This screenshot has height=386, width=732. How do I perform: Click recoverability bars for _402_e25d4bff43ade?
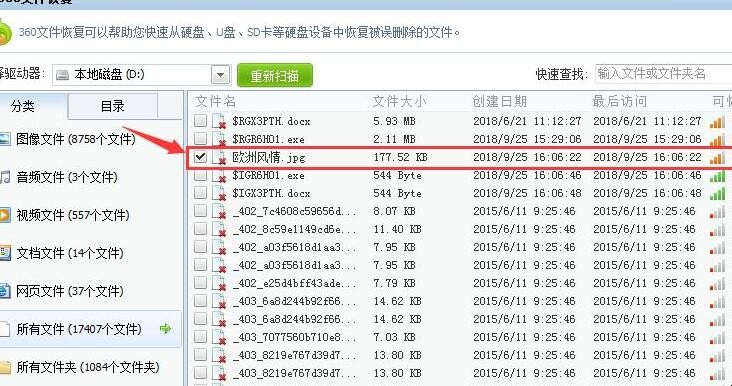tap(718, 283)
